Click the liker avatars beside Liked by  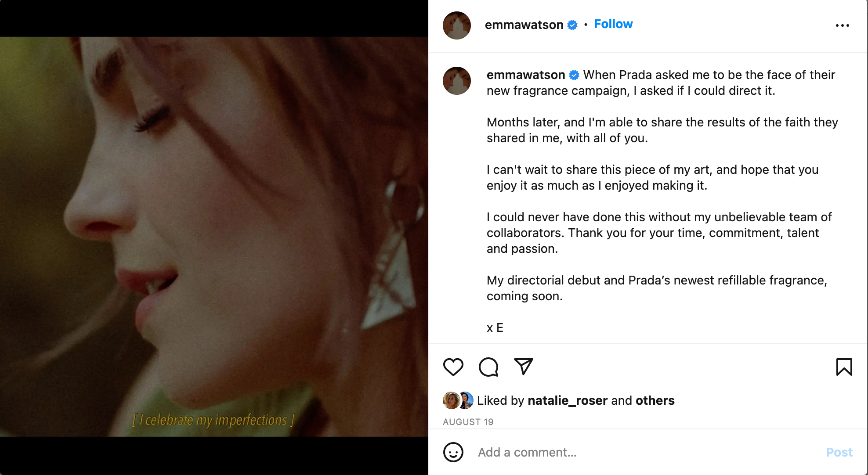coord(458,400)
